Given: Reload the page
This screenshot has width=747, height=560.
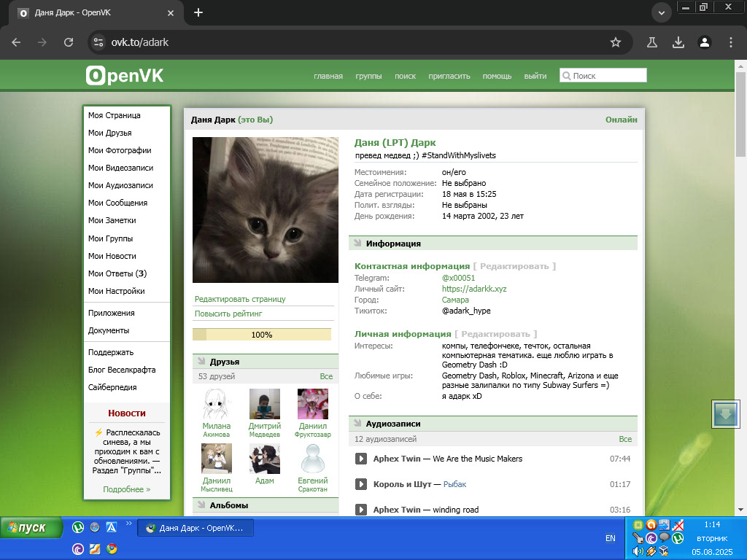Looking at the screenshot, I should point(69,42).
